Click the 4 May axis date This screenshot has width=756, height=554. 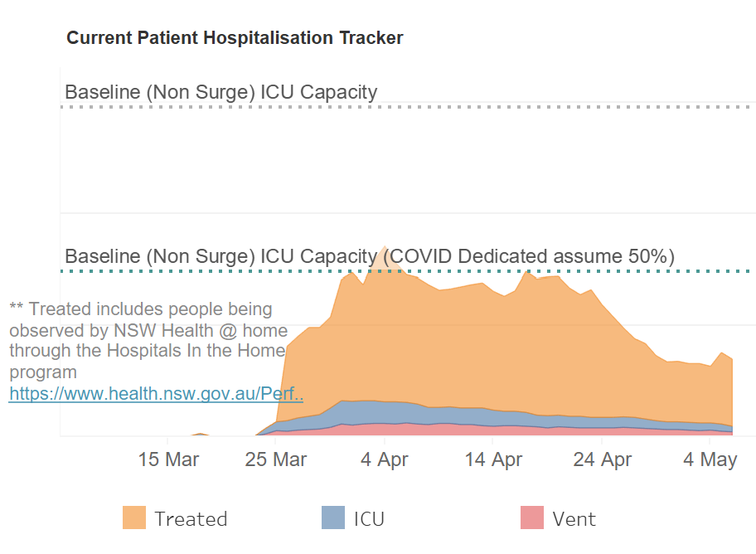[x=710, y=459]
